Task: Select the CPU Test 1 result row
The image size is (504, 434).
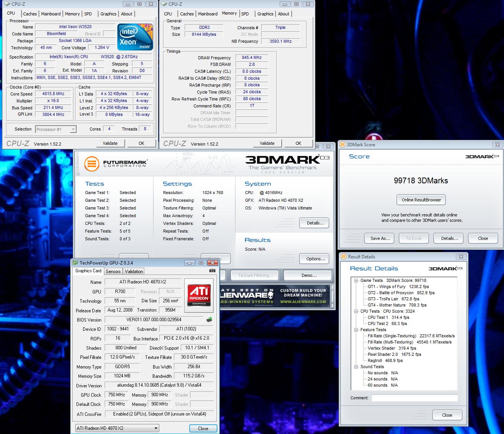Action: 389,317
